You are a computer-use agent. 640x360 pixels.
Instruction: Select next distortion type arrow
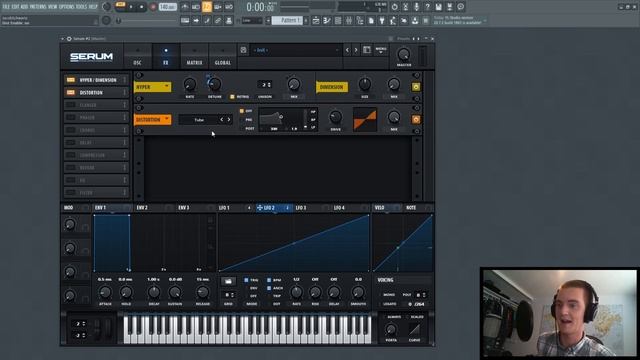[229, 120]
